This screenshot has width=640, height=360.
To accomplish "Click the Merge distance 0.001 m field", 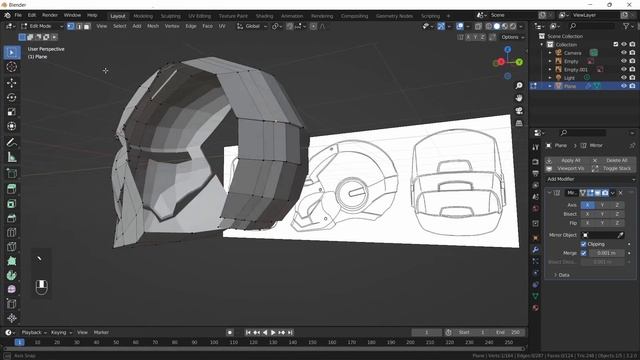I will coord(606,253).
